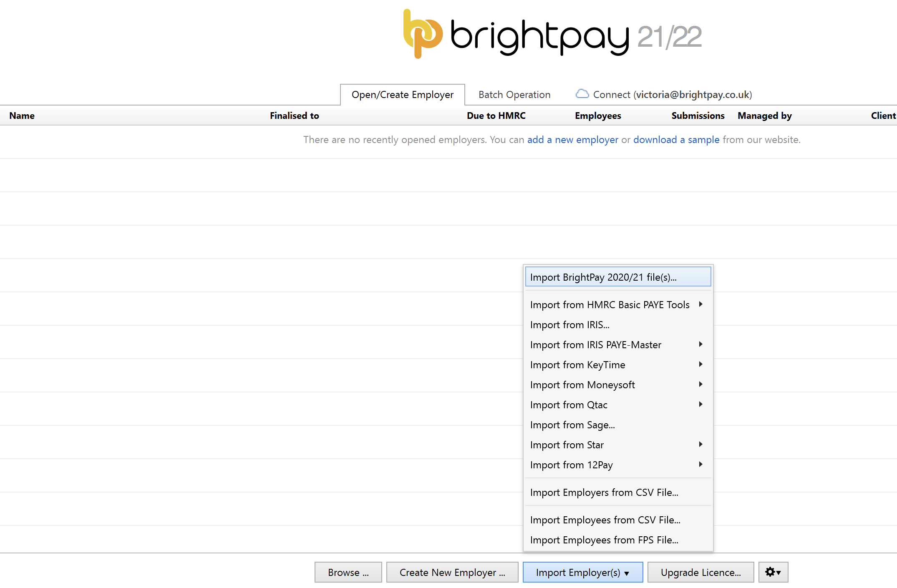Click the 'add a new employer' link
The image size is (897, 588).
(572, 140)
